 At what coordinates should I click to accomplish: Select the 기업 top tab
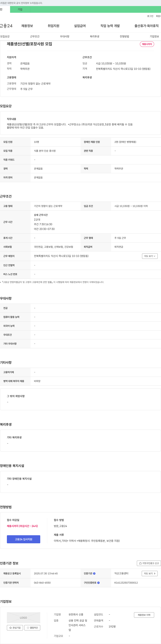20,9
